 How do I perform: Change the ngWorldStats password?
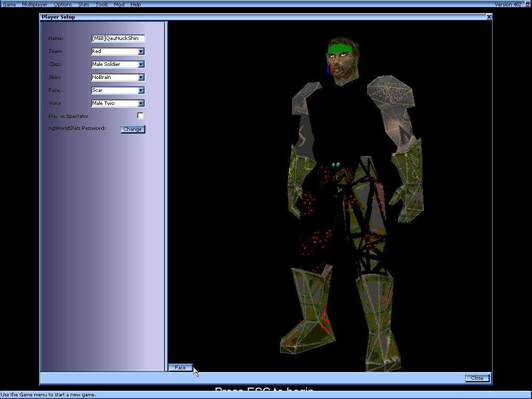click(132, 129)
